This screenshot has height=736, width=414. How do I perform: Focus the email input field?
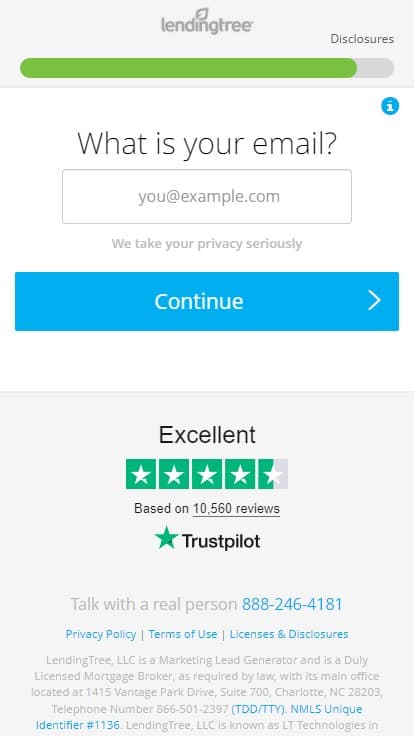pyautogui.click(x=207, y=197)
